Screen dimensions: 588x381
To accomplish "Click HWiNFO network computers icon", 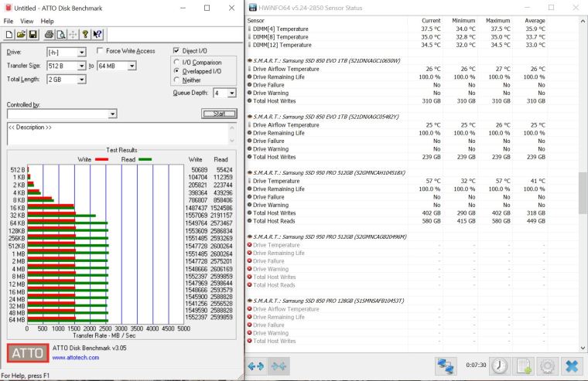I will click(x=446, y=366).
